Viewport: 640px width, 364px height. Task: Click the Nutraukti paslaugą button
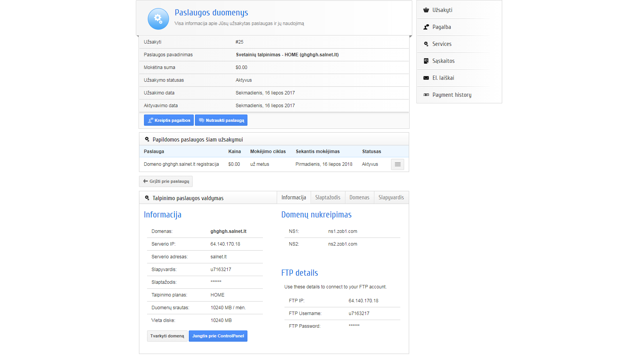221,120
